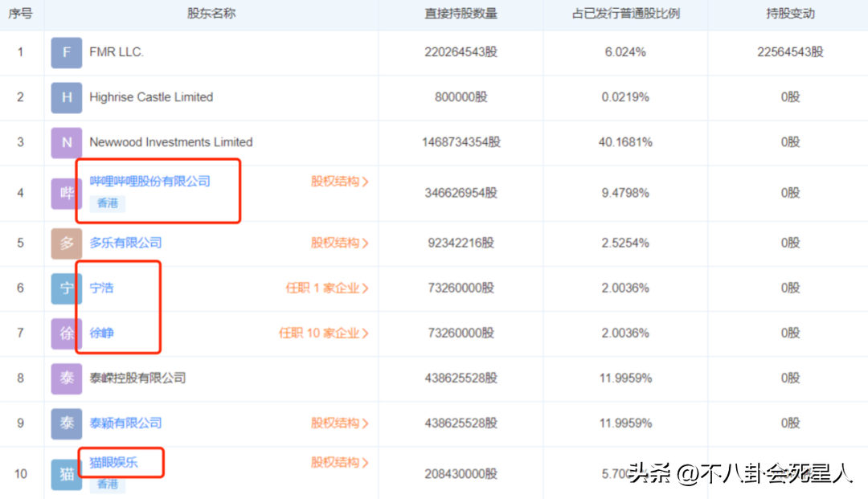Click the 泰 avatar icon for 泰嵘控股有限公司
868x499 pixels.
coord(67,379)
